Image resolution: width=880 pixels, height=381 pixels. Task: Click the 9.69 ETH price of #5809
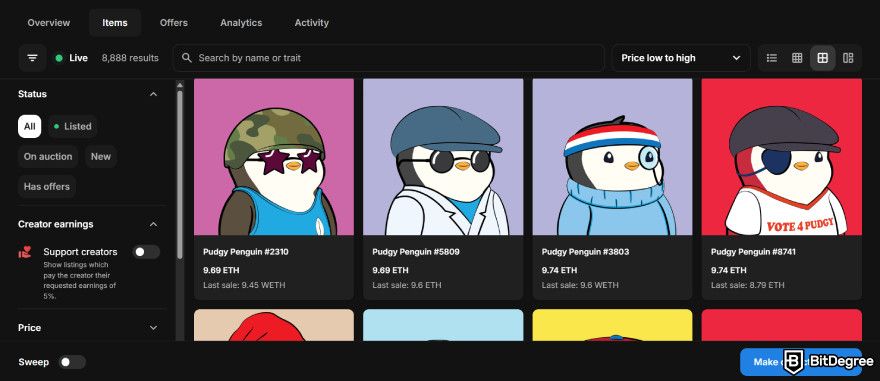(391, 270)
